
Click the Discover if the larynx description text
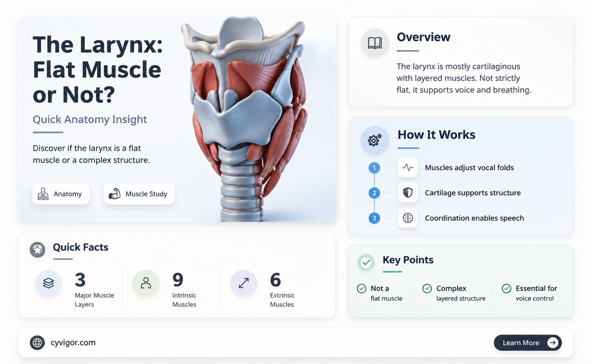(91, 154)
